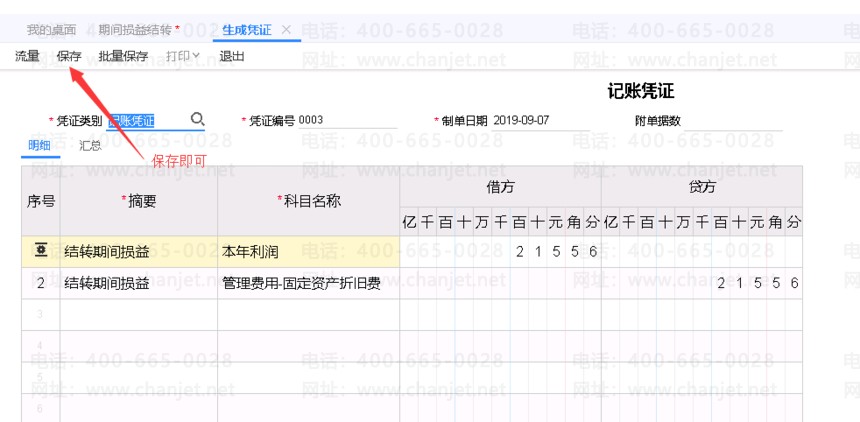
Task: Click the 贷方 amount of 管理费用 row
Action: point(702,284)
